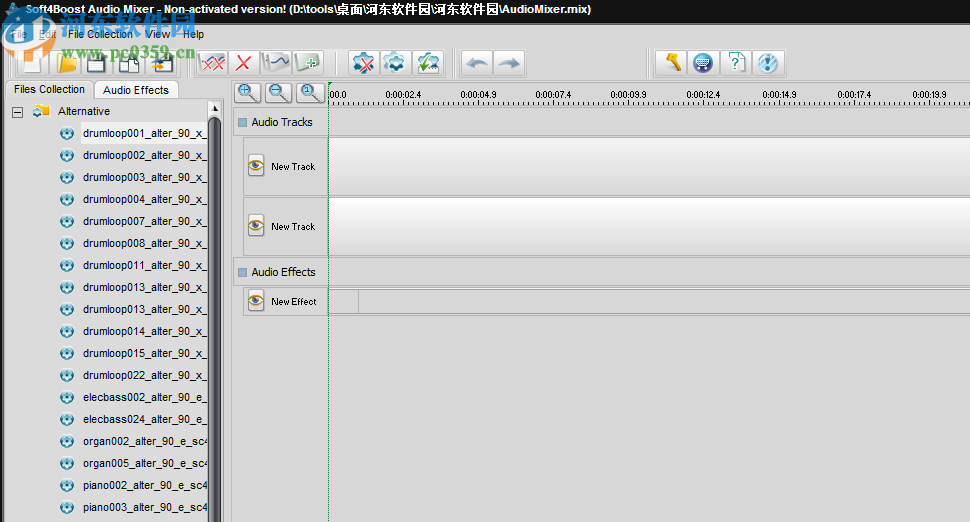Click the open project folder icon
This screenshot has height=522, width=970.
tap(65, 63)
